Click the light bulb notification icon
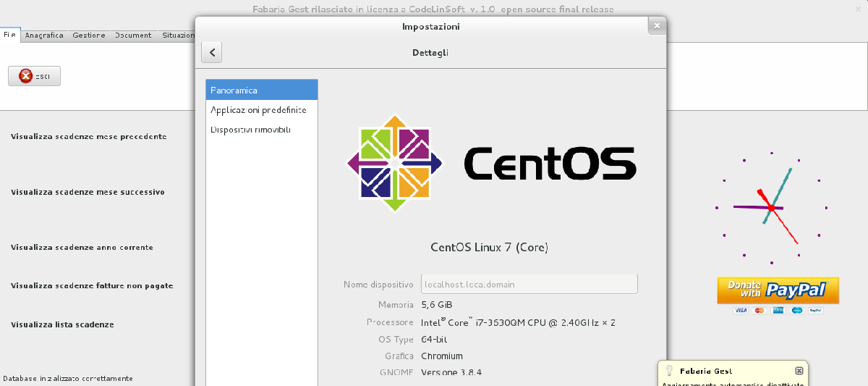The image size is (868, 386). tap(669, 370)
